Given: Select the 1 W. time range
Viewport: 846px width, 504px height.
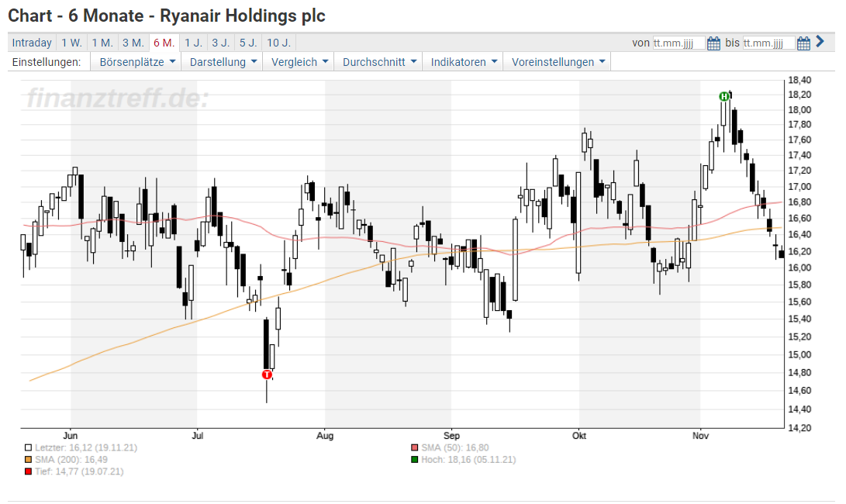Looking at the screenshot, I should click(x=71, y=43).
